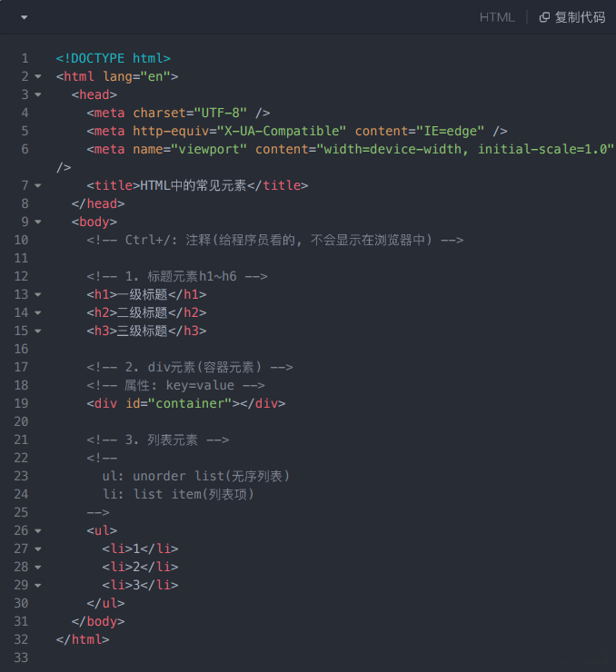This screenshot has height=672, width=616.
Task: Collapse the div container at line 19
Action: click(38, 403)
